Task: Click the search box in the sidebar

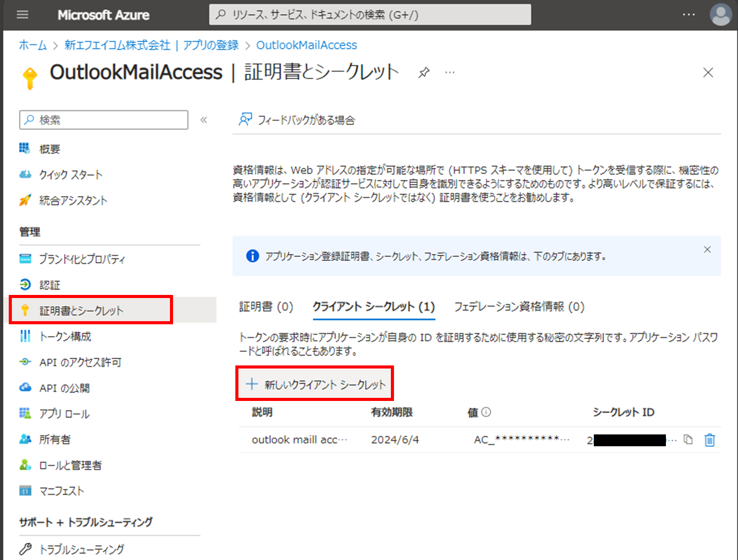Action: coord(104,120)
